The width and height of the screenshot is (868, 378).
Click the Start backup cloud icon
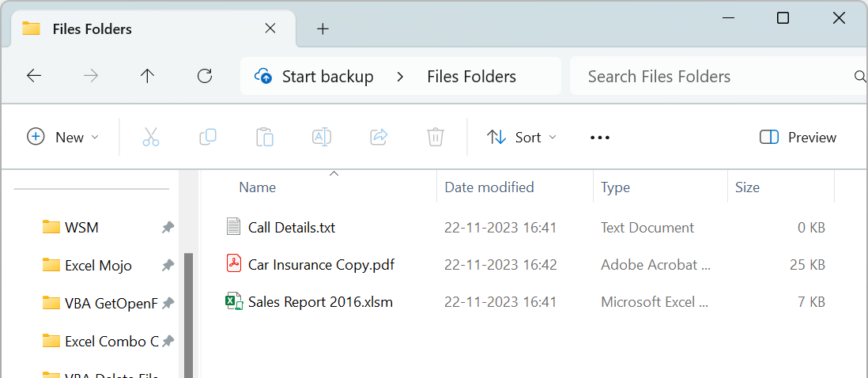pos(263,76)
